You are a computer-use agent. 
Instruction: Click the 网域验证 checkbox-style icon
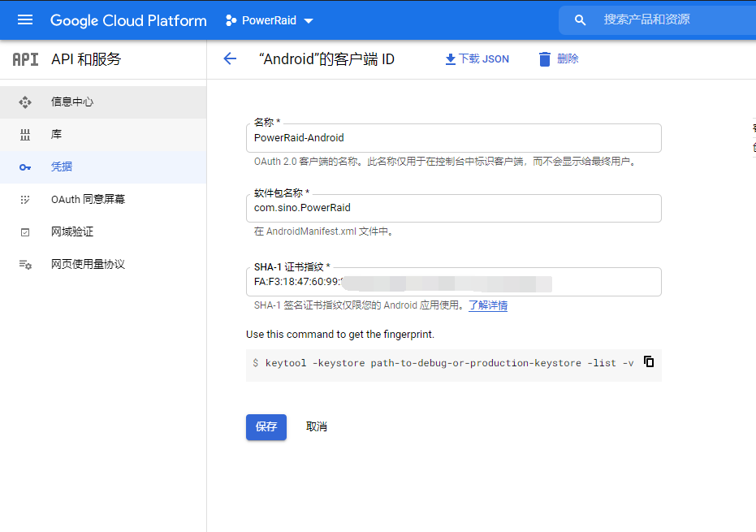tap(25, 232)
